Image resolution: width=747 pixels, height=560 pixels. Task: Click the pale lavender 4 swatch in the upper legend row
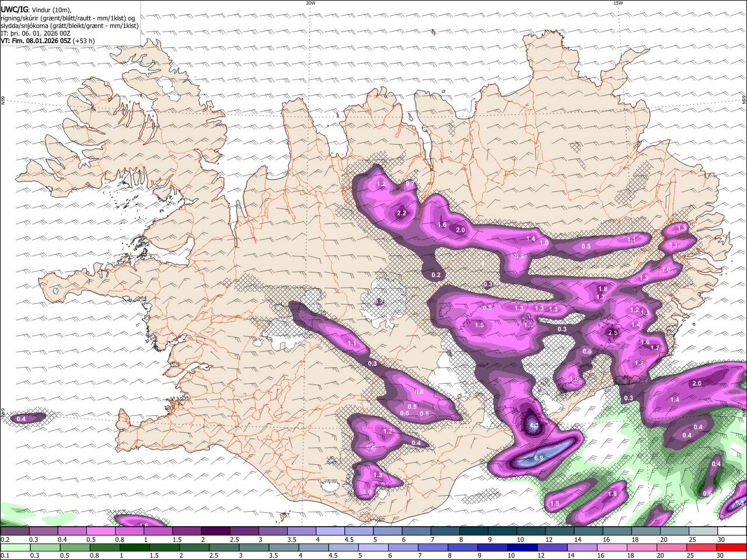(x=330, y=531)
